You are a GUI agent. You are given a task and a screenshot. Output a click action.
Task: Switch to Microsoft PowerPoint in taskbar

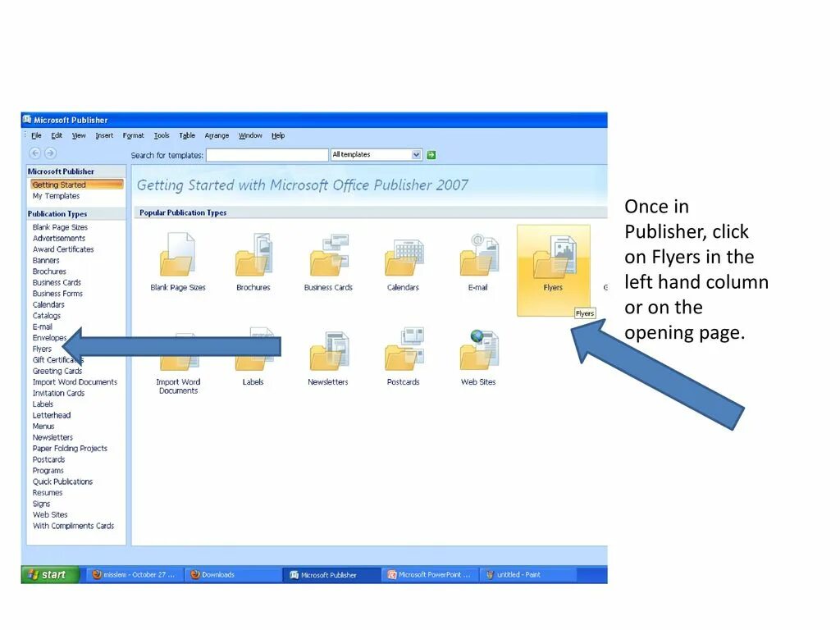pos(430,574)
